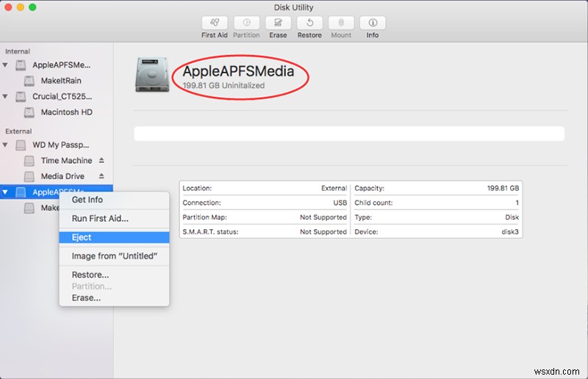The height and width of the screenshot is (379, 588).
Task: Click the Partition Map Not Supported value
Action: coord(323,217)
